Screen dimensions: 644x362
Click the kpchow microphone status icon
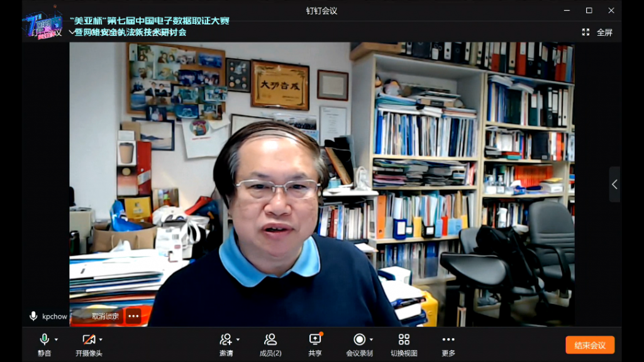pos(33,316)
